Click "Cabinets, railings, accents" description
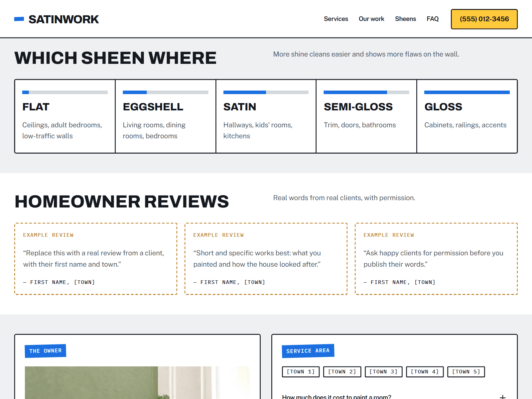 465,125
